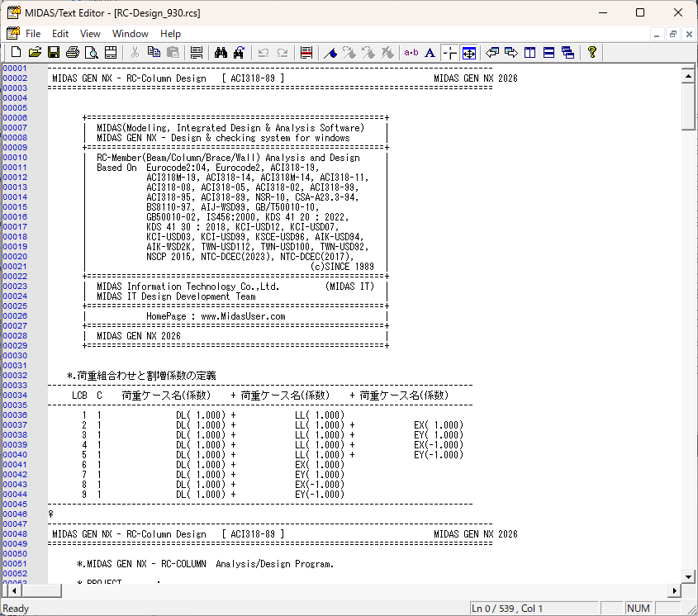Image resolution: width=698 pixels, height=616 pixels.
Task: Cascade windows icon
Action: [568, 53]
